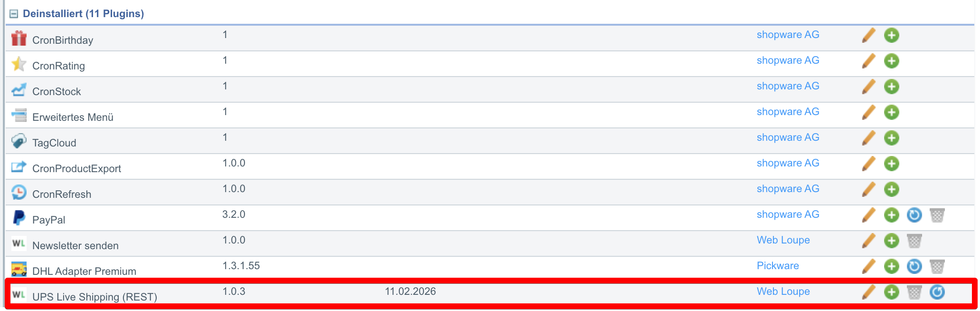980x311 pixels.
Task: Click blue refresh icon for DHL Adapter Premium
Action: pyautogui.click(x=914, y=266)
